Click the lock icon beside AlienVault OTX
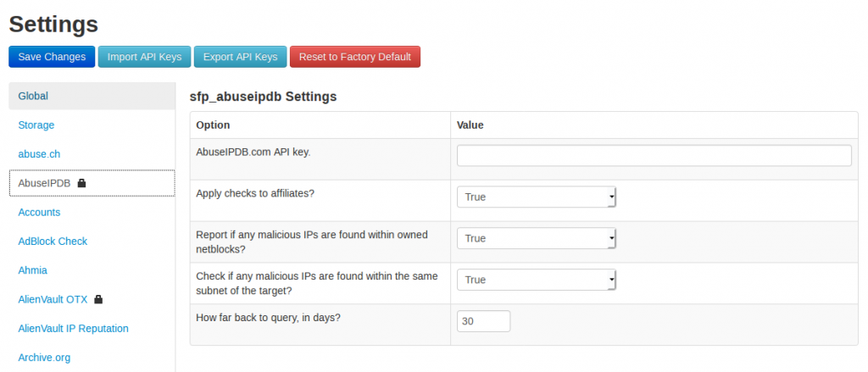Image resolution: width=868 pixels, height=372 pixels. pyautogui.click(x=98, y=299)
